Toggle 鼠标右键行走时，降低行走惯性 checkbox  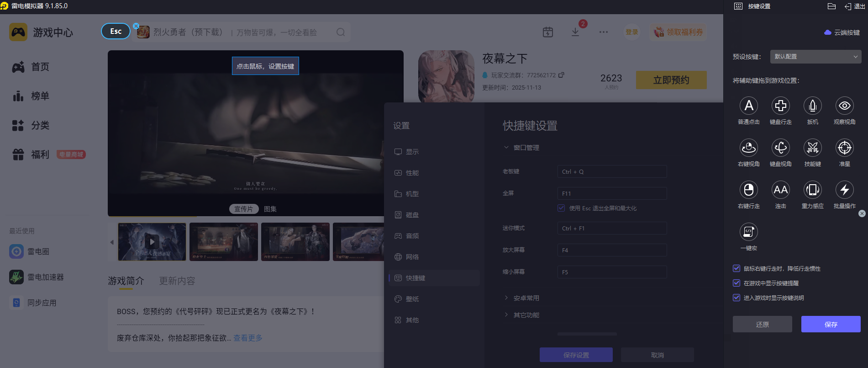736,268
